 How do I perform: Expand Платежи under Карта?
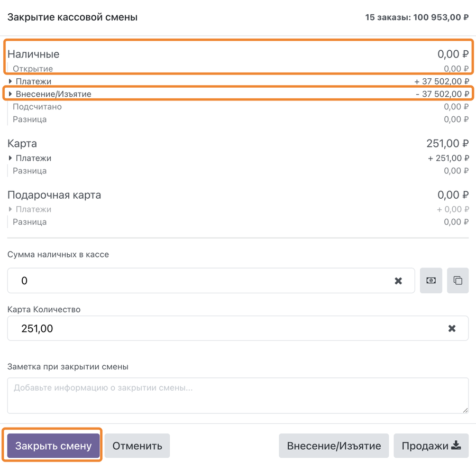tap(11, 158)
